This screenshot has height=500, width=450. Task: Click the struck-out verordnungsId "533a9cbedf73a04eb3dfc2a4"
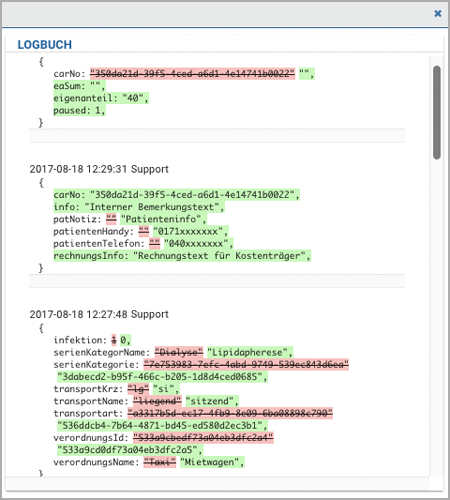[x=203, y=438]
